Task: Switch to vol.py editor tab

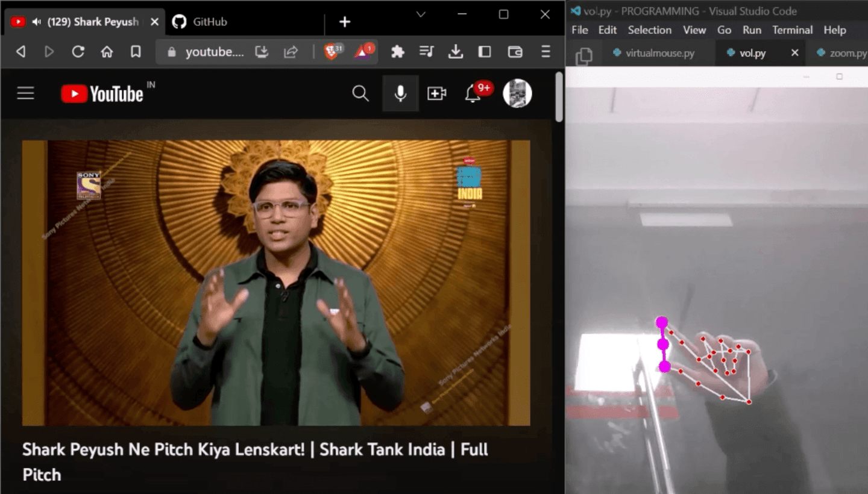Action: point(752,53)
